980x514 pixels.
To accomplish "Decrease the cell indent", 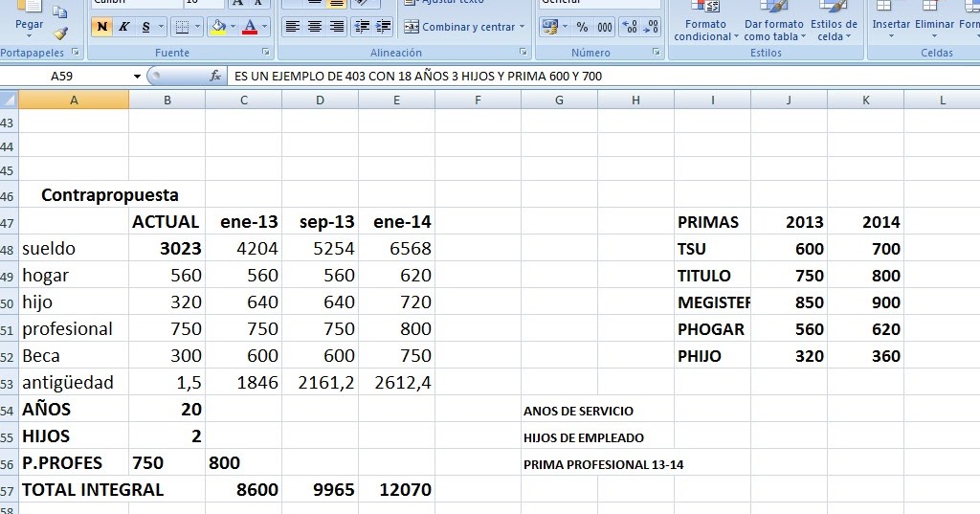I will click(361, 27).
